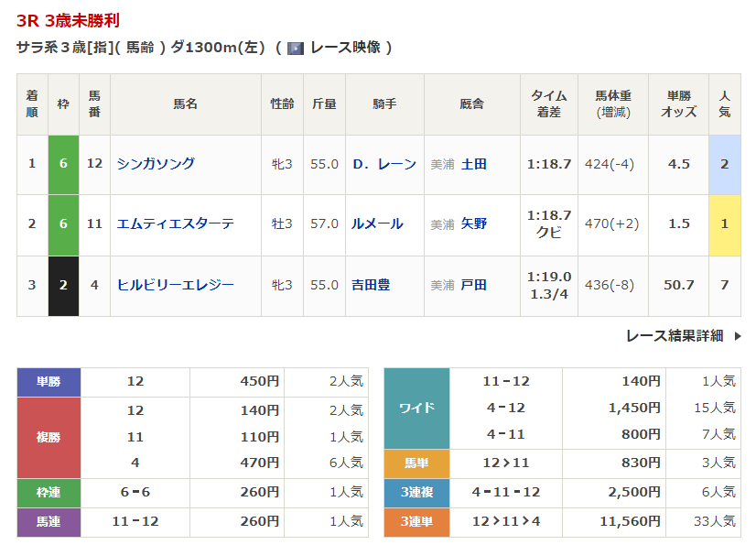Select horse ヒルビリーエレジー link
Screen dimensions: 756x545
click(175, 285)
